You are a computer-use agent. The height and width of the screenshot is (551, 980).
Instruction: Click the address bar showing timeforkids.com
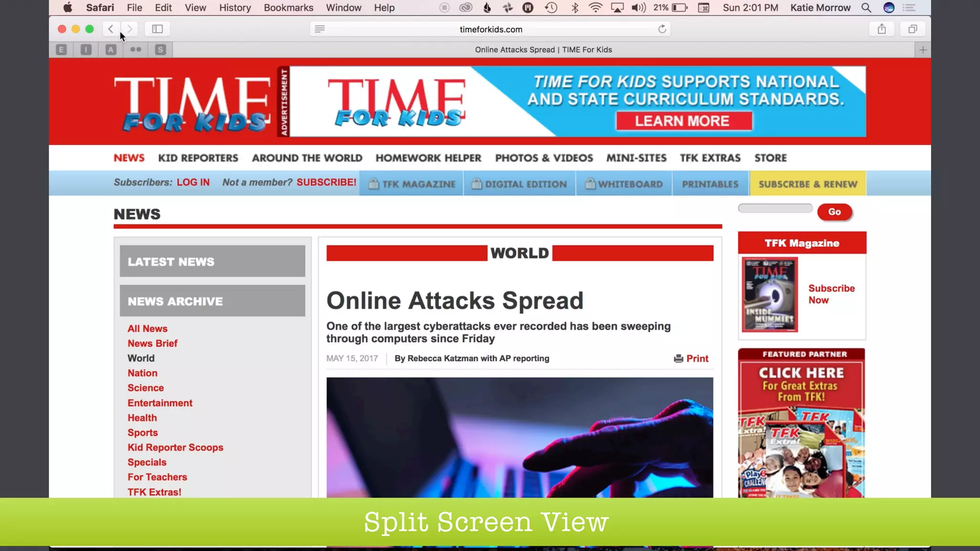(x=490, y=29)
